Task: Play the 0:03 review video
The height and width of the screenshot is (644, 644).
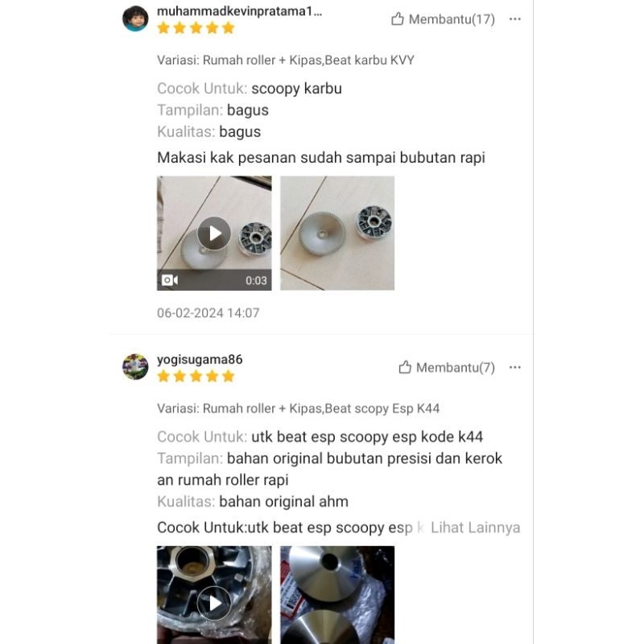Action: point(214,233)
